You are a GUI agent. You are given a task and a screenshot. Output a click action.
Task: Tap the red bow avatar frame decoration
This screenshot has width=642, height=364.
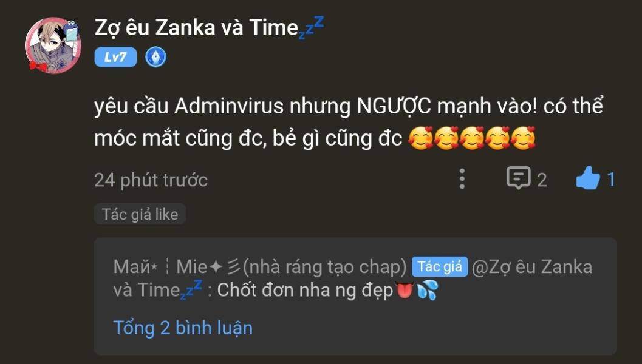pos(38,65)
